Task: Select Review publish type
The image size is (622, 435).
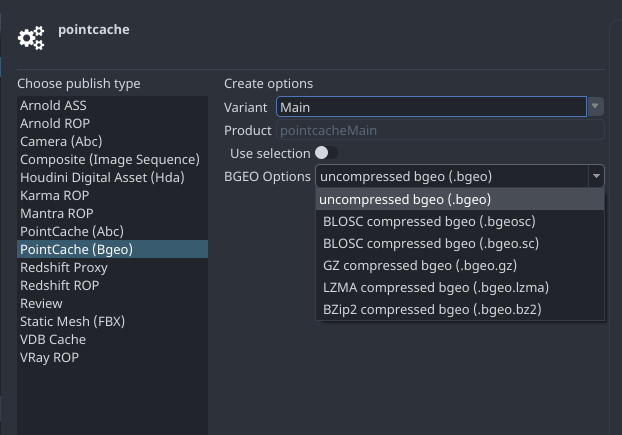Action: click(x=112, y=303)
